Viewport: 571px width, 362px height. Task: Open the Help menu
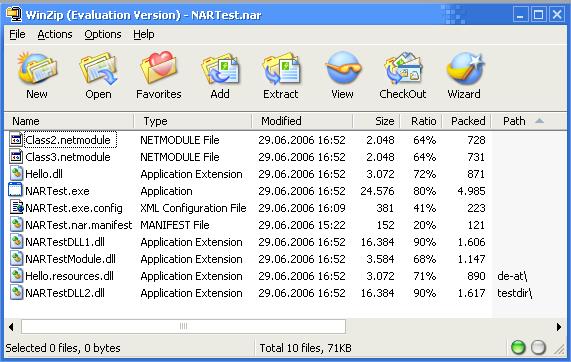pos(143,34)
